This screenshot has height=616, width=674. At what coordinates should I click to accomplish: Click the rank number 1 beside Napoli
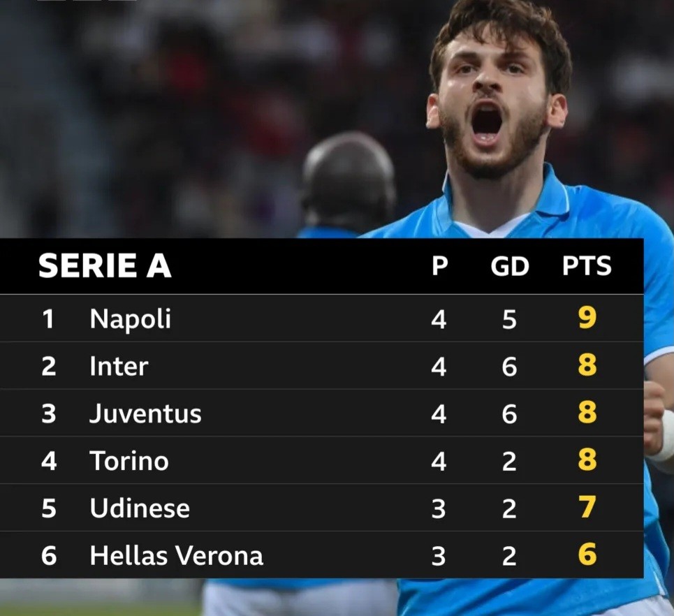tap(48, 320)
